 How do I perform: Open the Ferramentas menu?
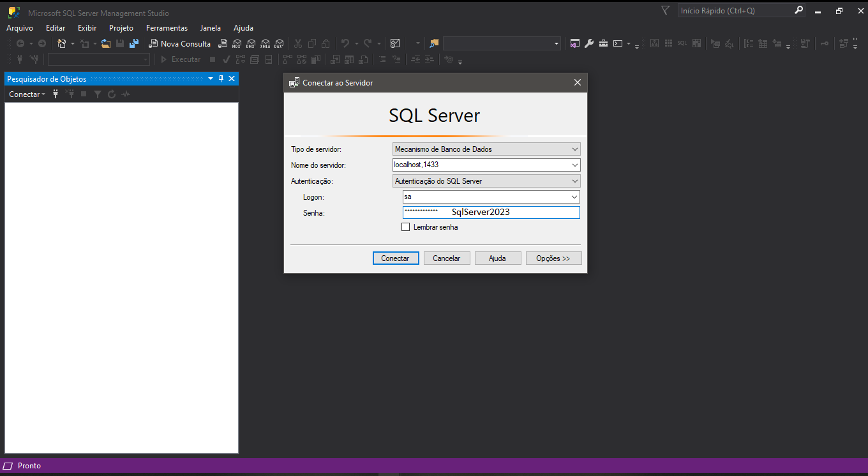coord(167,28)
